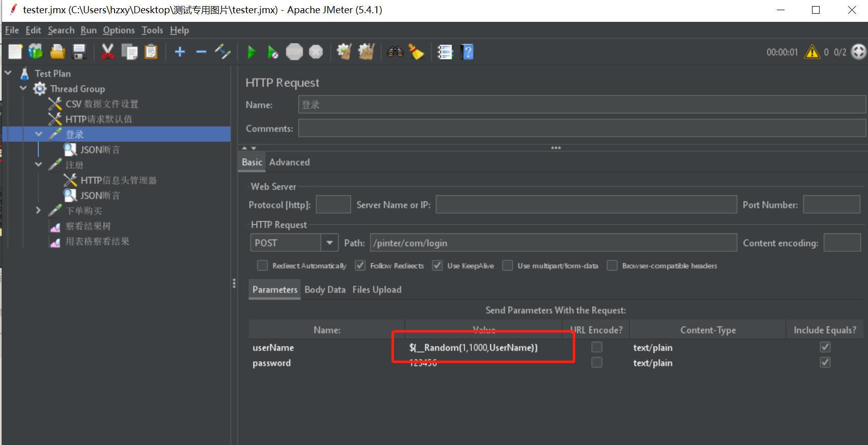Collapse the Thread Group node
The height and width of the screenshot is (445, 868).
coord(23,88)
